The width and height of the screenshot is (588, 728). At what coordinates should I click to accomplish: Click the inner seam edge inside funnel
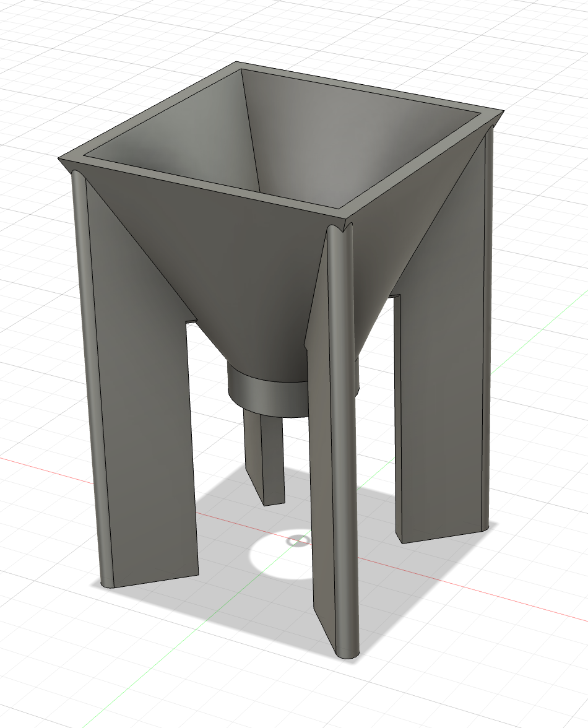[x=249, y=130]
